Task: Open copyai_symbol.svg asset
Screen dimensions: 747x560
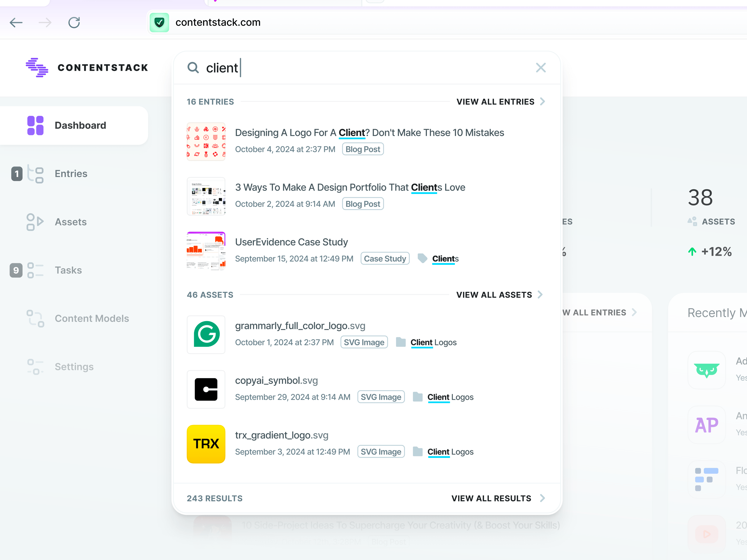Action: click(x=276, y=380)
